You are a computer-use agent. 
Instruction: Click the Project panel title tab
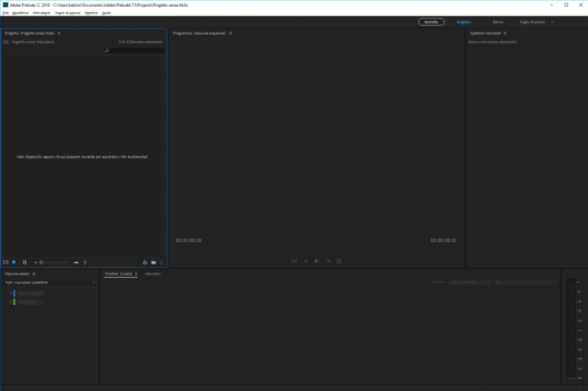click(x=29, y=33)
